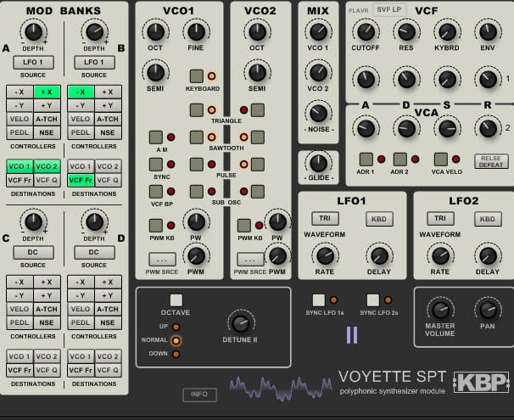Screen dimensions: 514x420
Task: Enable the VCF BP switch
Action: 156,192
